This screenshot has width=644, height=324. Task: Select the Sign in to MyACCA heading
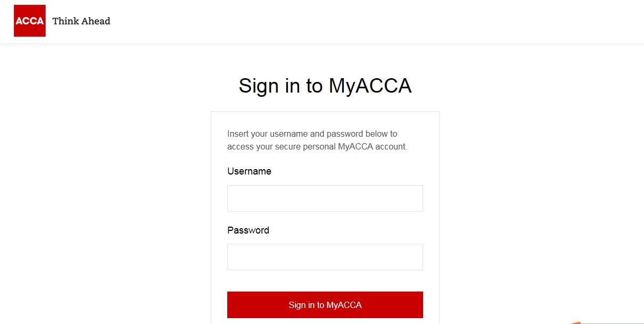pos(325,86)
